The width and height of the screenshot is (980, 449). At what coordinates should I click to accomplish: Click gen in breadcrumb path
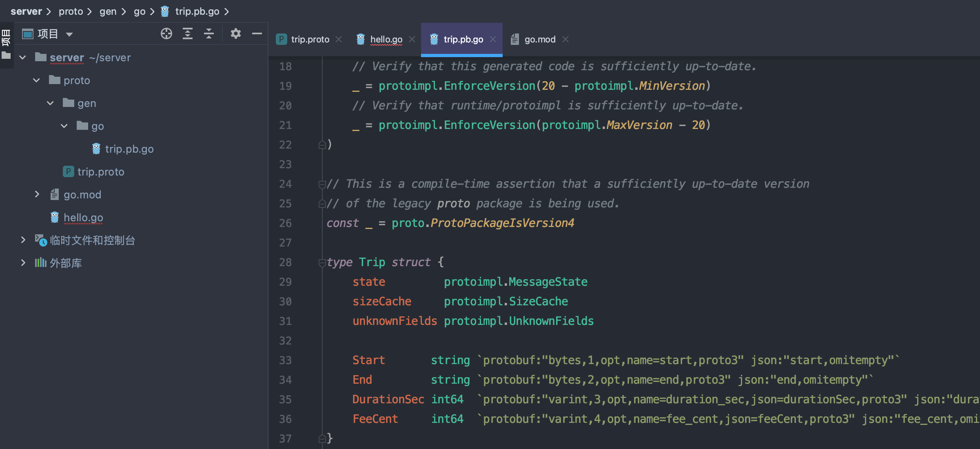click(x=108, y=11)
